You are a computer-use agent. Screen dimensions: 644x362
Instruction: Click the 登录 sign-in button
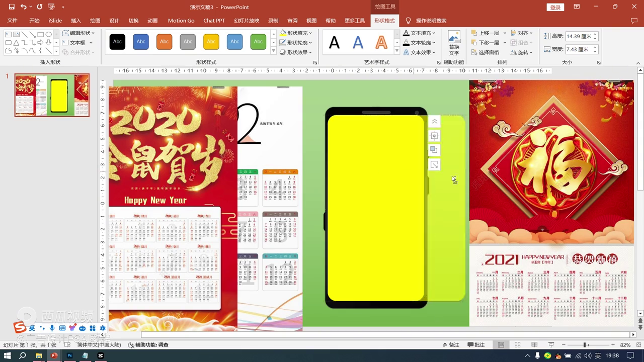(555, 7)
